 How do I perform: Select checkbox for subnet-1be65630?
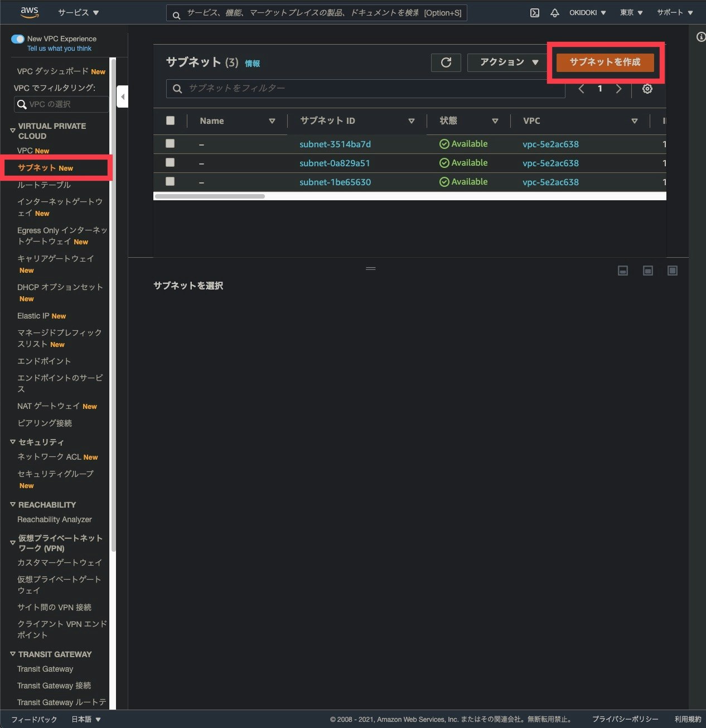170,181
